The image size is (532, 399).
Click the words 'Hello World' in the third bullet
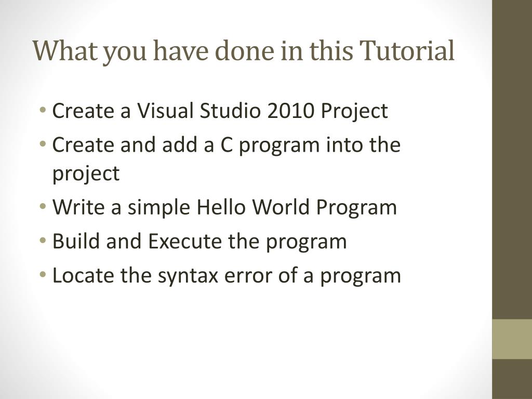pos(253,207)
